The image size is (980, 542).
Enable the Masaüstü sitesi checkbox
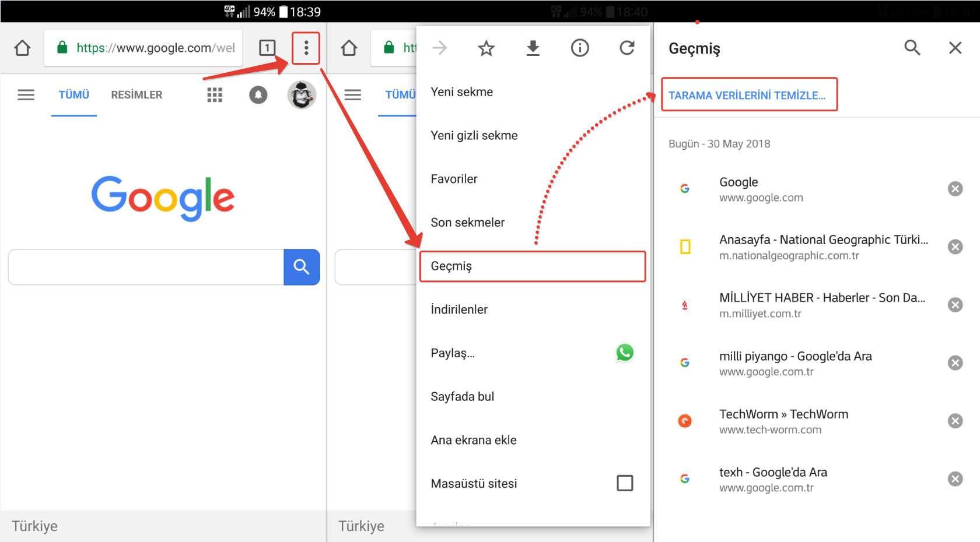pos(624,483)
